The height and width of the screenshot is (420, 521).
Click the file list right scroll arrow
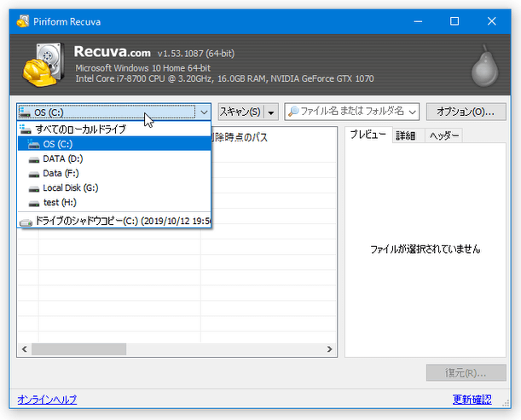coord(329,349)
